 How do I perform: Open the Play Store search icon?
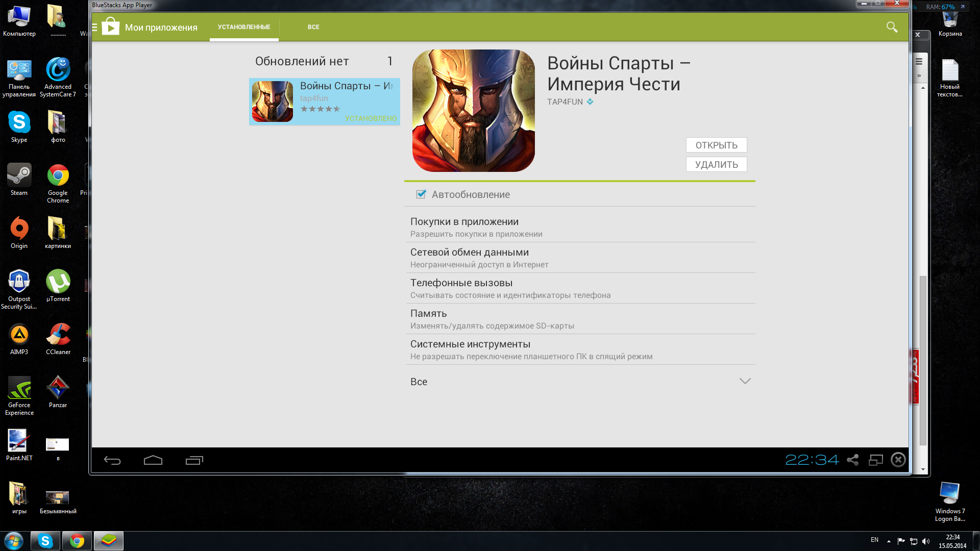coord(892,27)
